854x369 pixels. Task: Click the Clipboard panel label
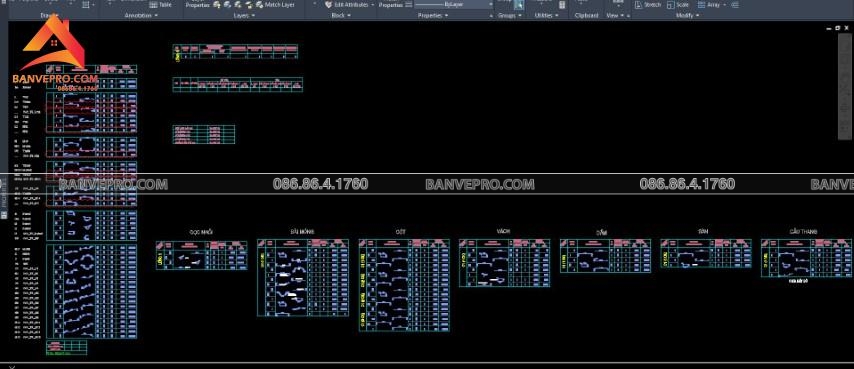(587, 16)
